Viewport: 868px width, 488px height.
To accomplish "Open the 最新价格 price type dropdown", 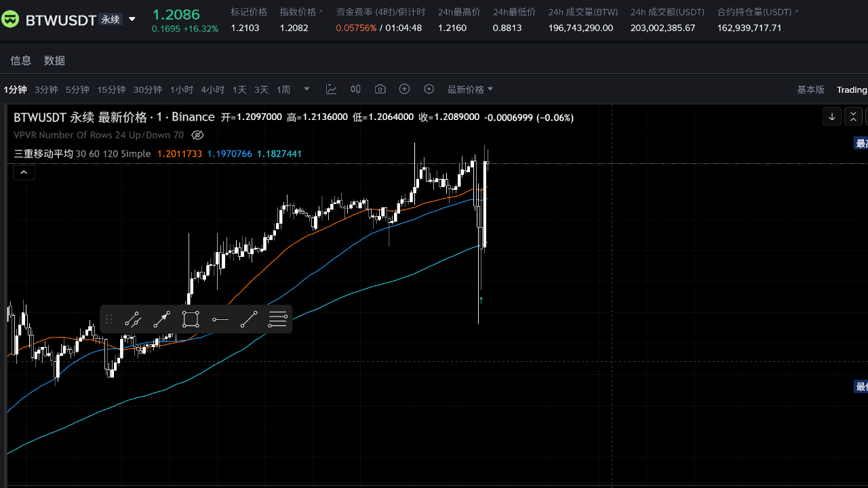I will [x=470, y=89].
